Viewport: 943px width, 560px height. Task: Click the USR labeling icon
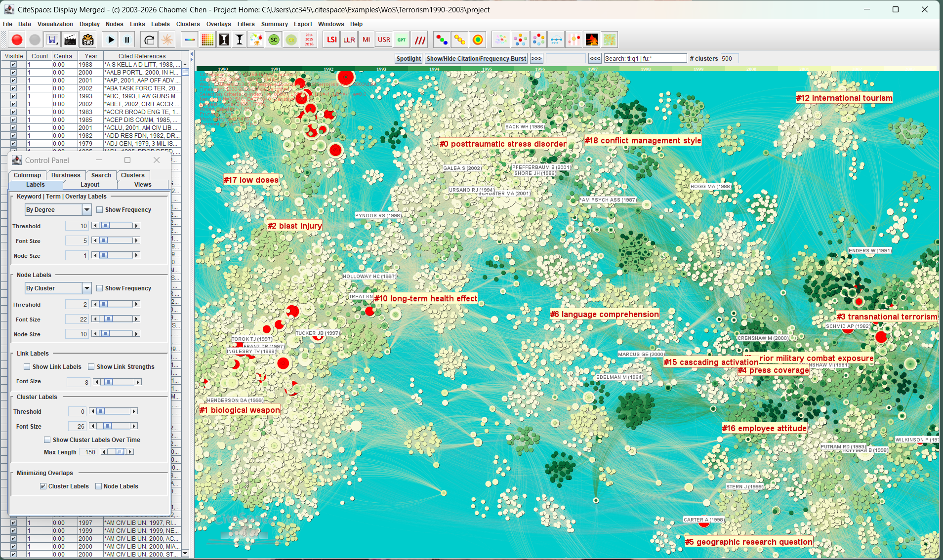tap(384, 40)
